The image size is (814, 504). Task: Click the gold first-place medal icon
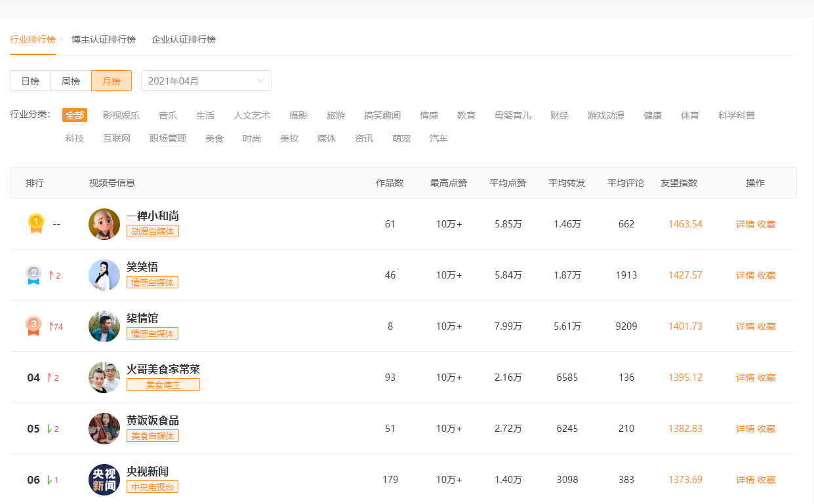pyautogui.click(x=36, y=223)
